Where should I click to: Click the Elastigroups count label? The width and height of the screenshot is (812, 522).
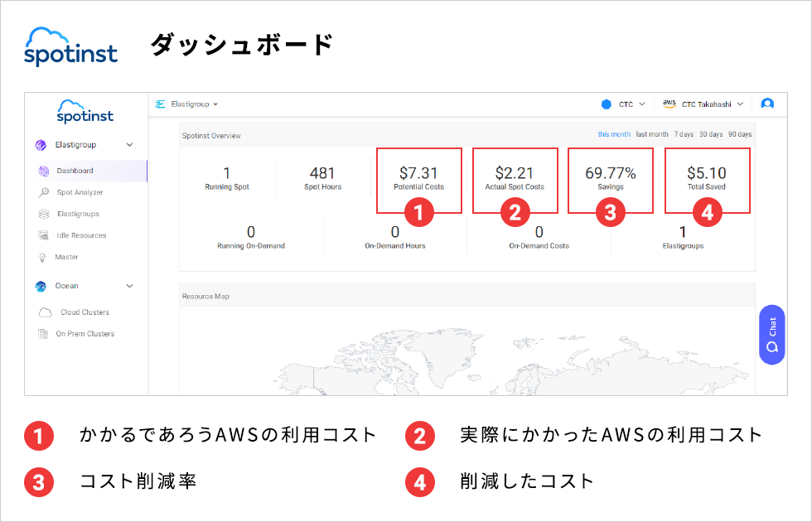[683, 246]
